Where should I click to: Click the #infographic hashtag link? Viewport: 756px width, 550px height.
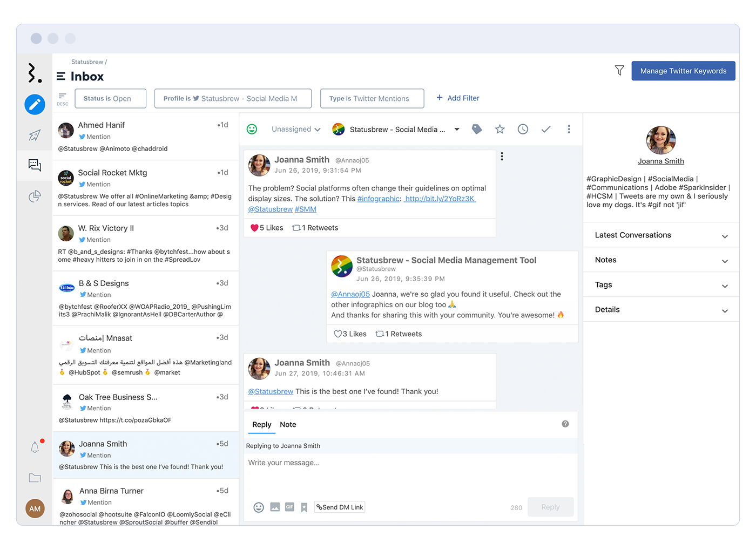pyautogui.click(x=378, y=199)
